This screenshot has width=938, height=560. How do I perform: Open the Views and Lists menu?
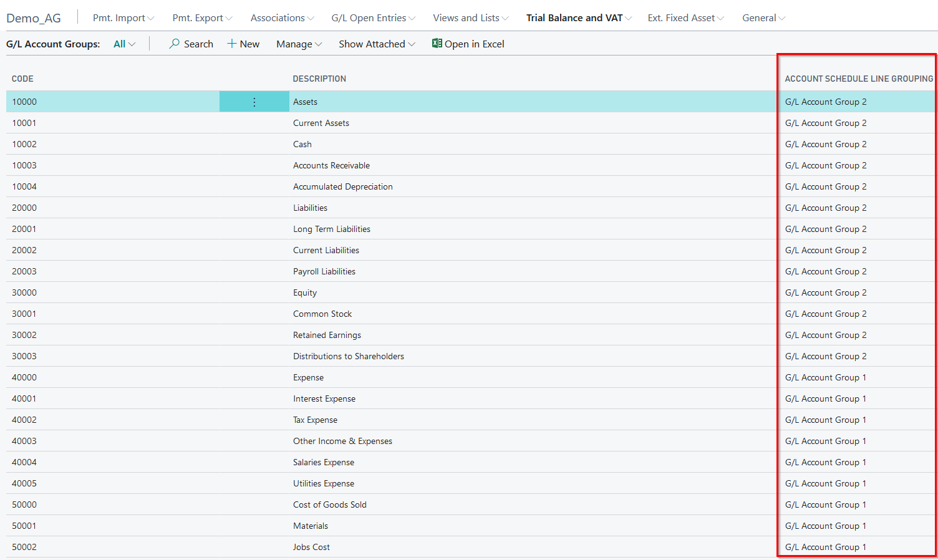point(470,18)
